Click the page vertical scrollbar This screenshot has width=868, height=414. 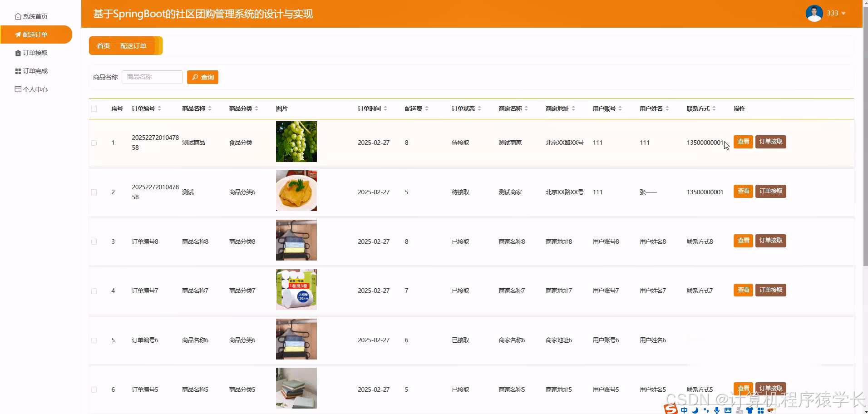pos(865,136)
